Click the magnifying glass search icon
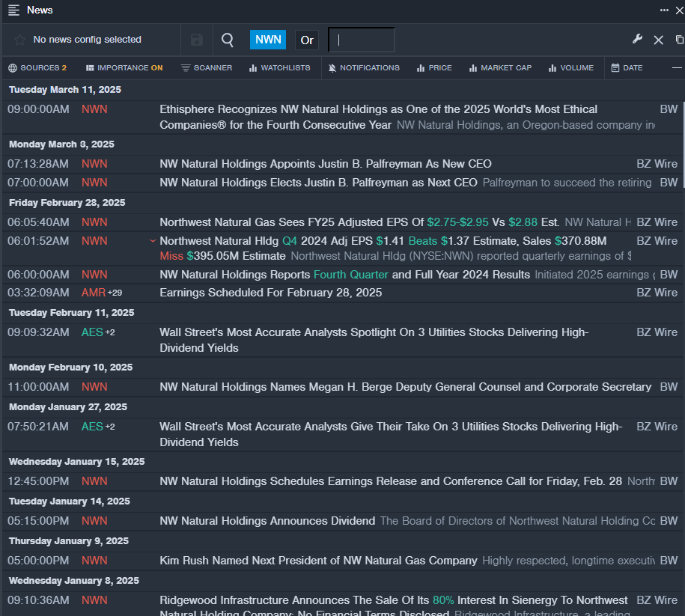 click(228, 40)
